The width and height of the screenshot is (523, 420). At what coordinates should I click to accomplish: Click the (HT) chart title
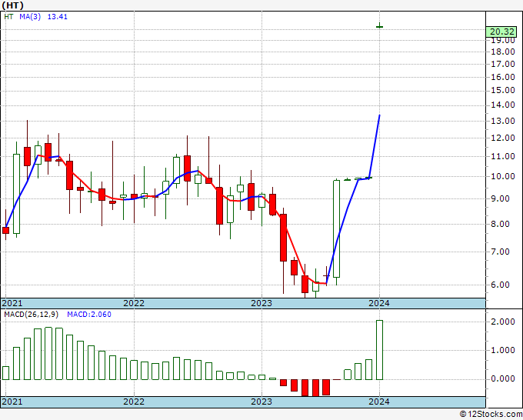pos(12,5)
